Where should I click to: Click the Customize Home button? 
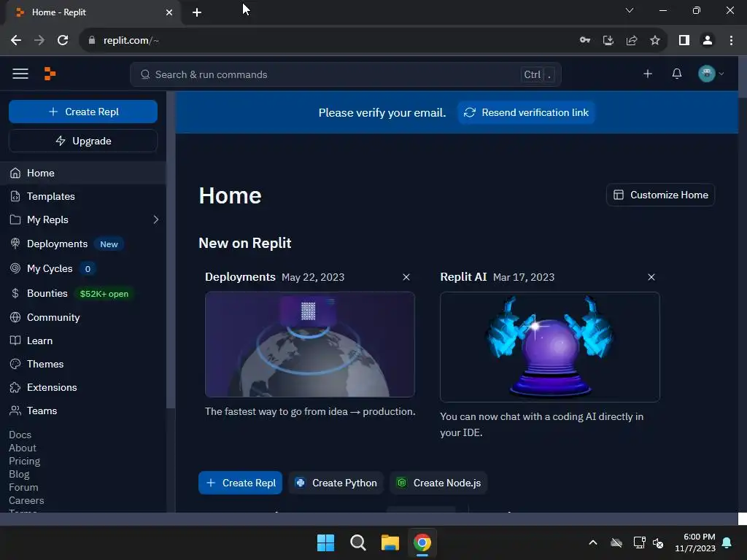660,195
